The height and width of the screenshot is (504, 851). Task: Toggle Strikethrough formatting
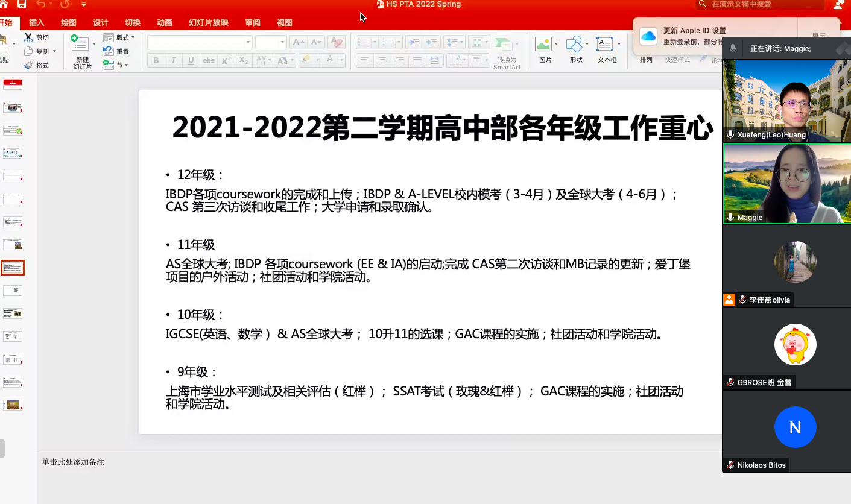click(x=209, y=60)
